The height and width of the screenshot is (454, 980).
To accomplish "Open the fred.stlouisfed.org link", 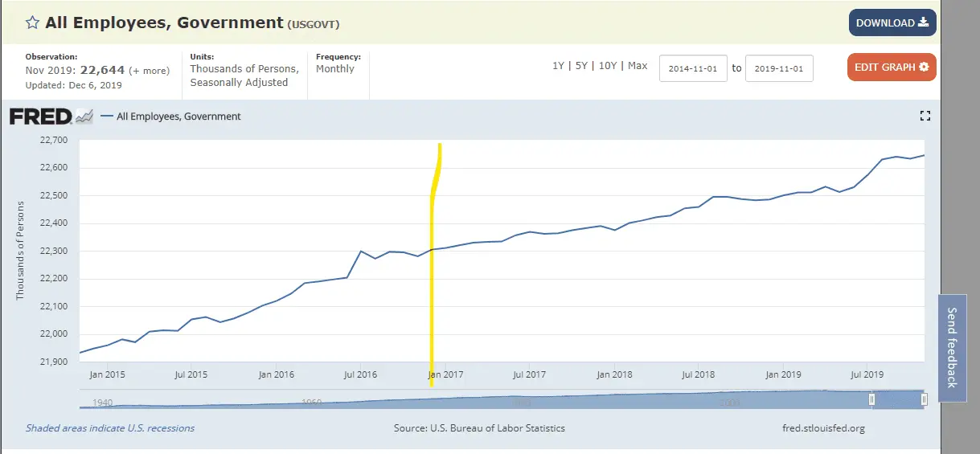I will point(822,428).
